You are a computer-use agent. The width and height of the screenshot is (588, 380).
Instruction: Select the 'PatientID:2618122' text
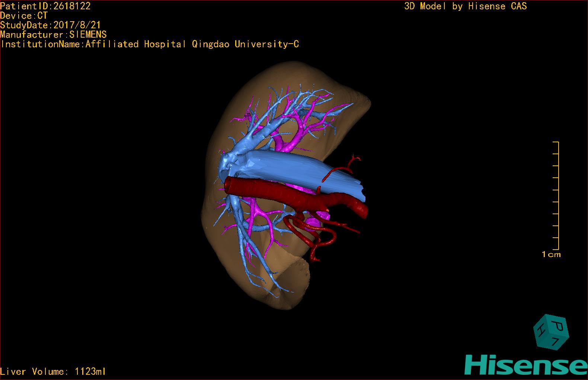(x=45, y=6)
